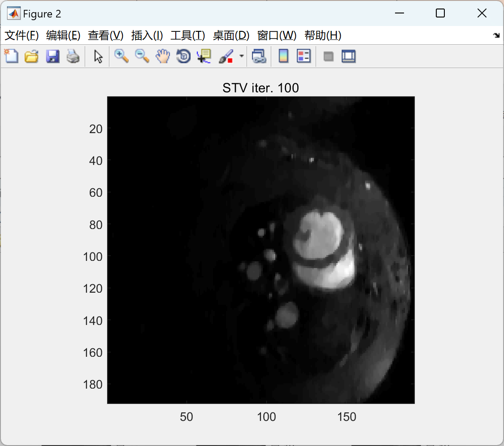The image size is (504, 446).
Task: Open the 工具(T) menu
Action: 188,35
